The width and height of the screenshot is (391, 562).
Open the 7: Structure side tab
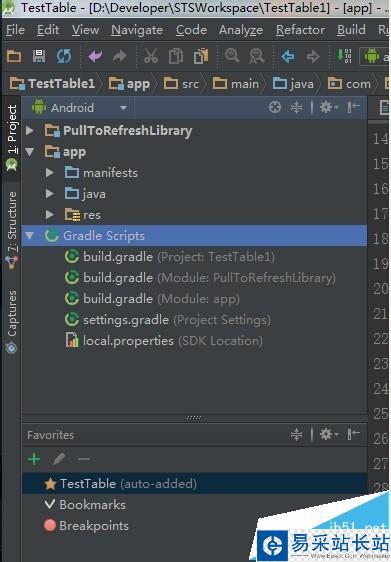(11, 230)
